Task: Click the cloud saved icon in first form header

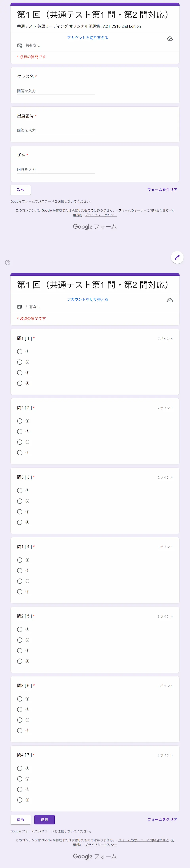Action: point(170,39)
